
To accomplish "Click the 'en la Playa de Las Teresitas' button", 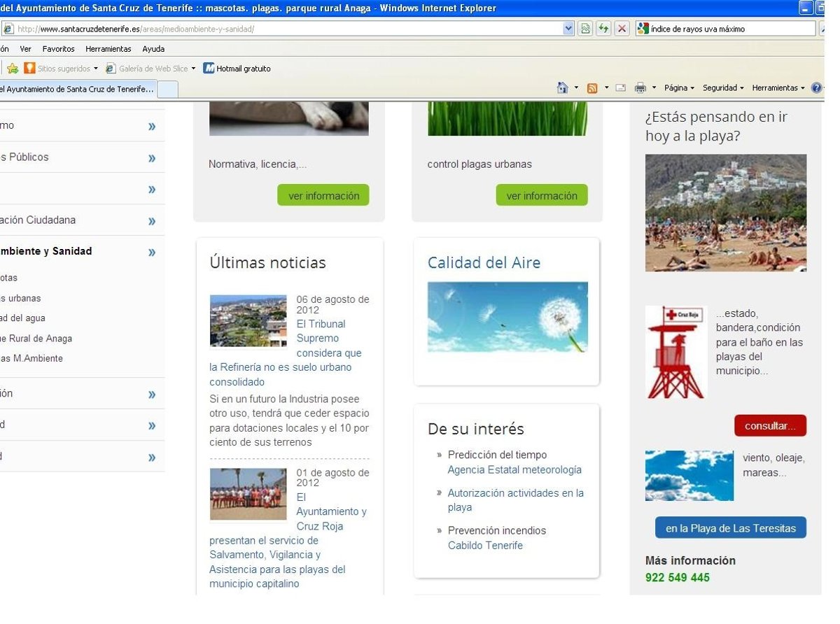I will point(730,528).
